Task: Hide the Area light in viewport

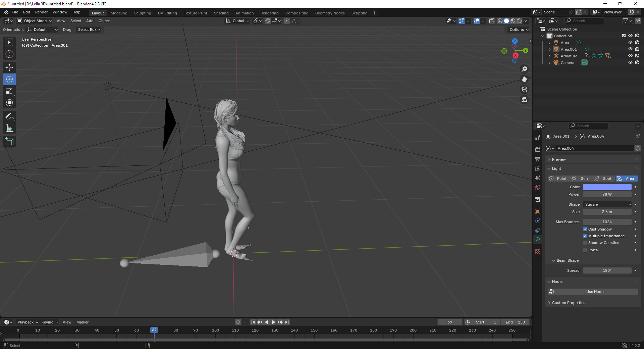Action: coord(630,43)
